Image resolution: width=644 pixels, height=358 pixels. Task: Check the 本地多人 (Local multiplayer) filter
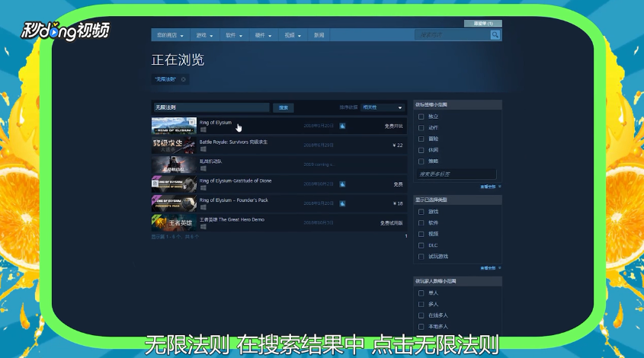(421, 327)
